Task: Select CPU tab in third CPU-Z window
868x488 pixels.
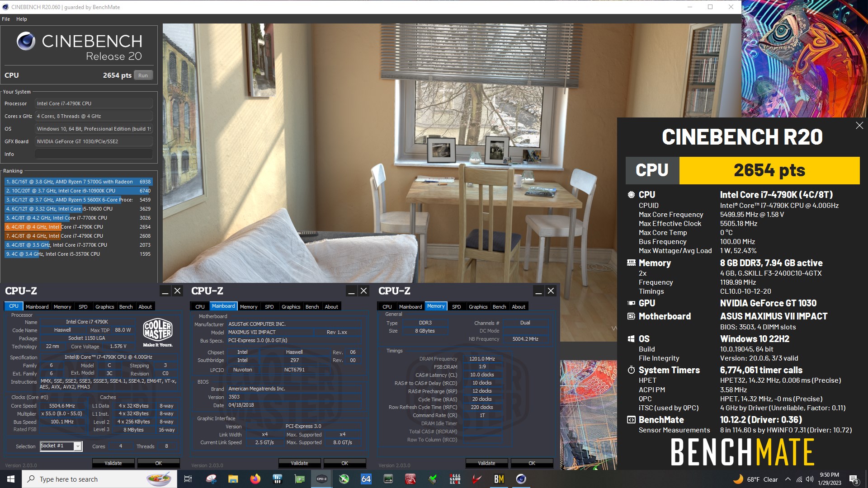Action: click(x=387, y=306)
